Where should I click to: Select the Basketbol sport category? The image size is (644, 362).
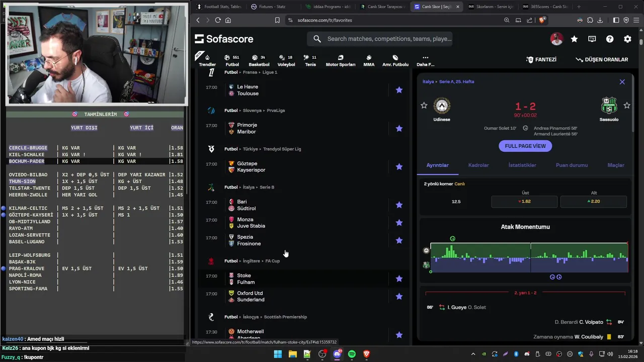pos(259,60)
